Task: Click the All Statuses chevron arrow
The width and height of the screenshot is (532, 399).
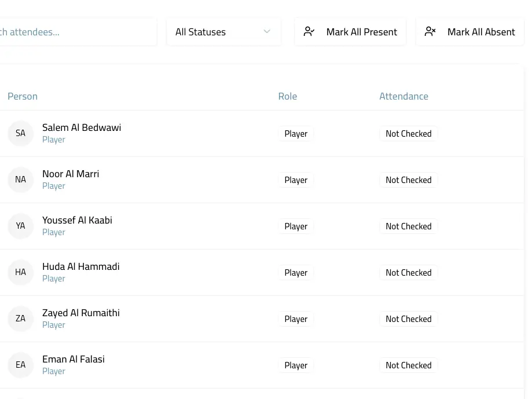Action: point(267,32)
